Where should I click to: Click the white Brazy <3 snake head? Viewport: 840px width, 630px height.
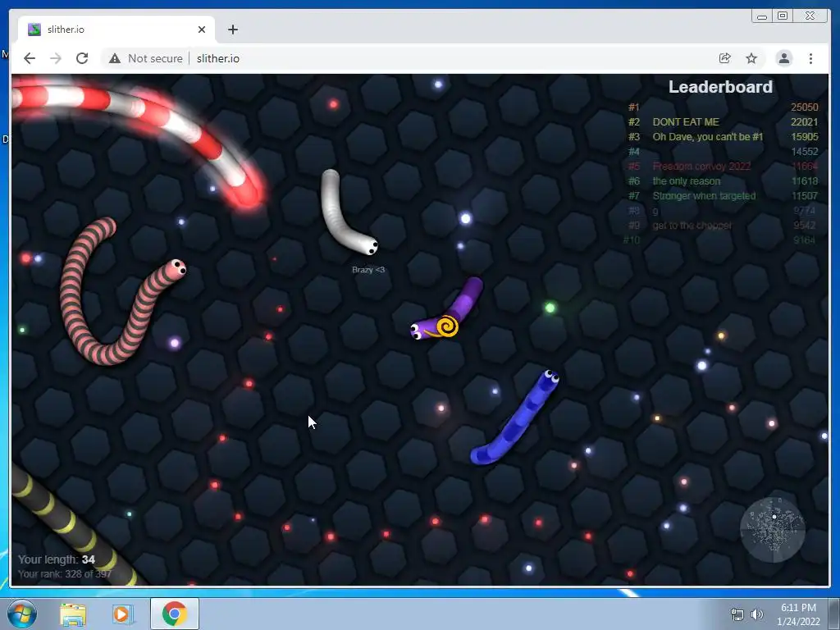370,246
